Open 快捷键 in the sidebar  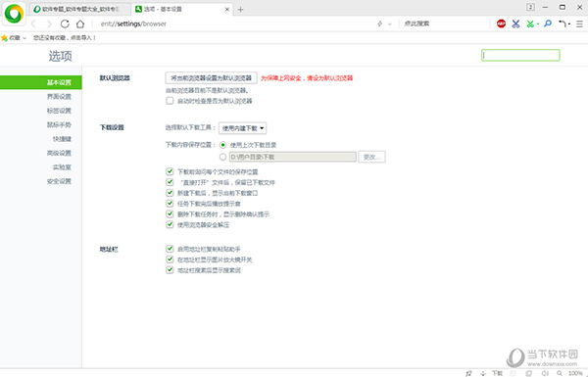tap(62, 139)
